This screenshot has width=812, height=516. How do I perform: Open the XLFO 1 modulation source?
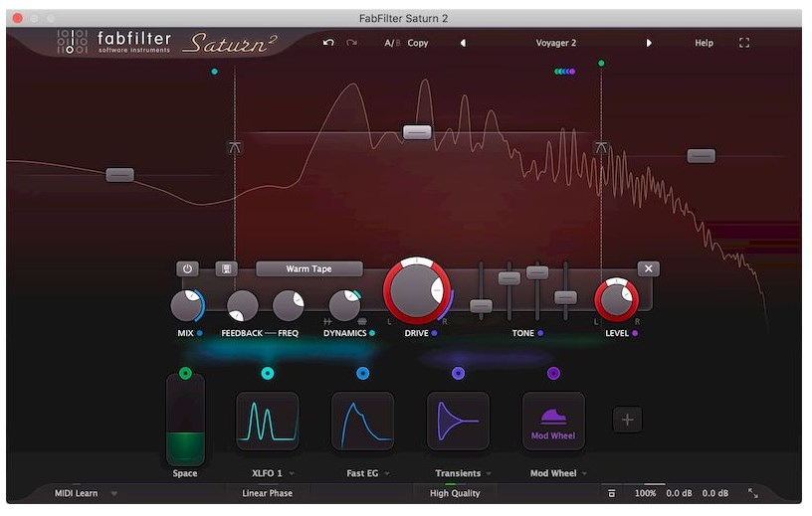(267, 421)
